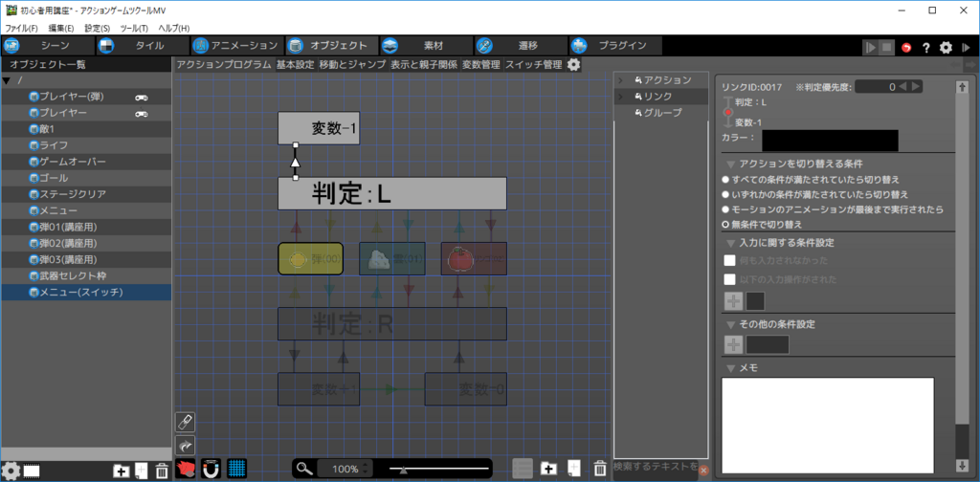Viewport: 980px width, 482px height.
Task: Click the canvas zoom slider track
Action: coord(438,469)
